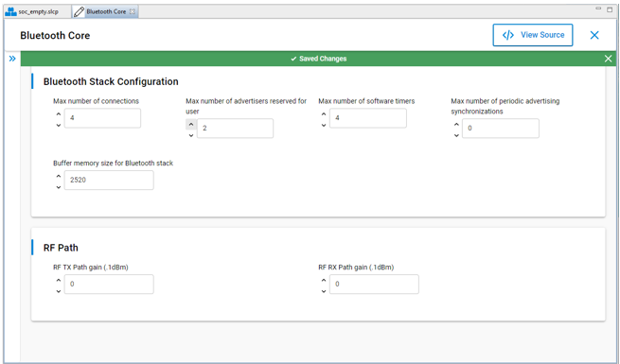The height and width of the screenshot is (364, 620).
Task: Increase periodic advertising synchronizations value
Action: 456,125
